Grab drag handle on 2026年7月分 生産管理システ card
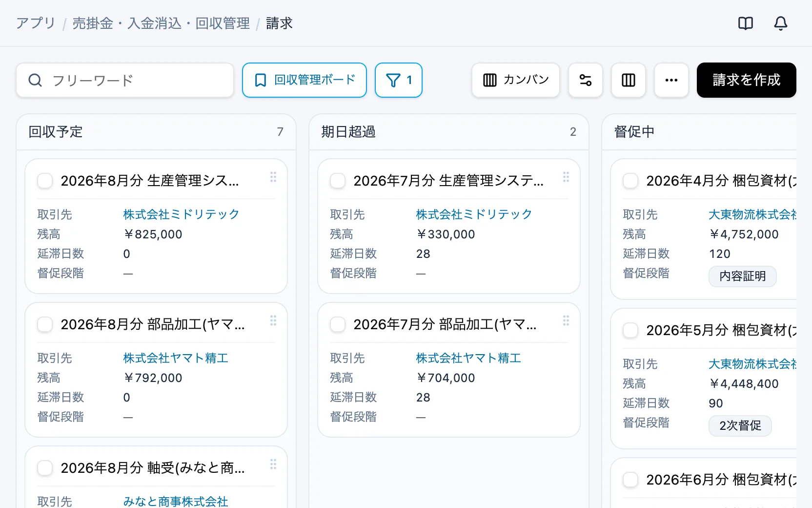The height and width of the screenshot is (508, 812). (566, 177)
